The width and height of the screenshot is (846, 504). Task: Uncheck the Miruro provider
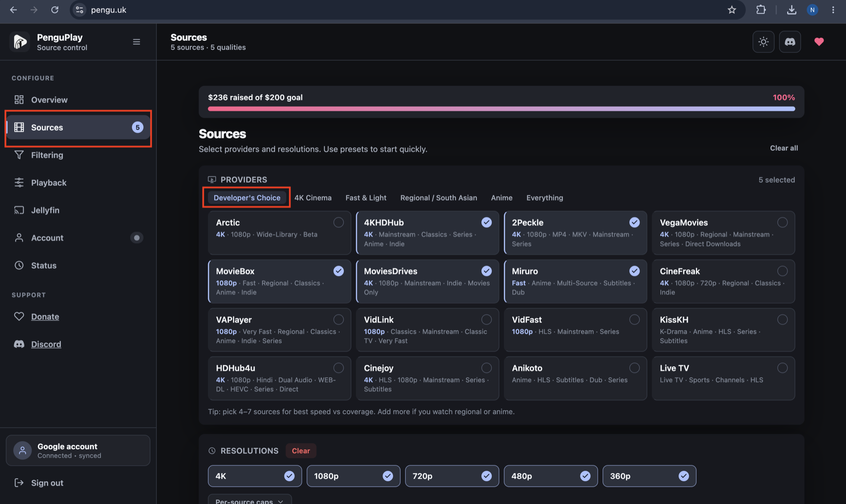tap(575, 281)
